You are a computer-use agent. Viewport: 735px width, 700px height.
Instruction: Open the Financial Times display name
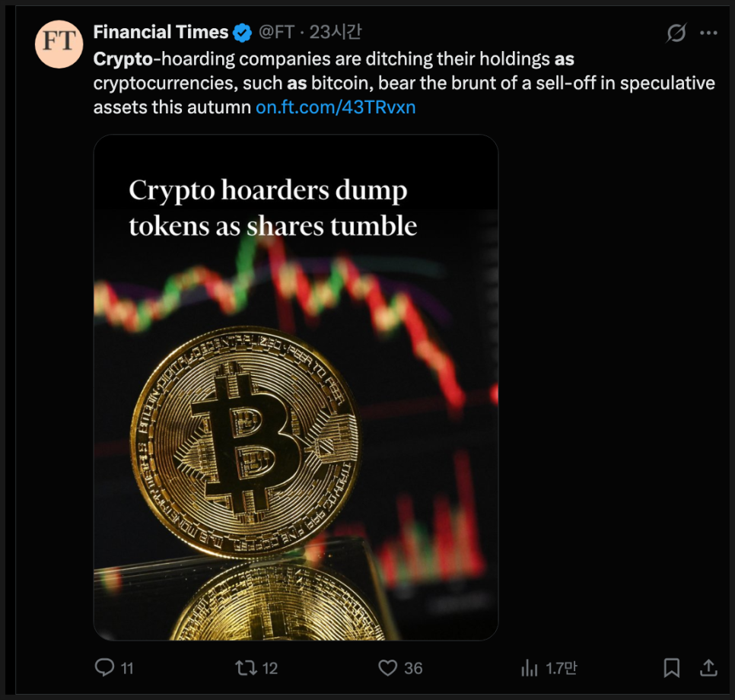pos(161,32)
